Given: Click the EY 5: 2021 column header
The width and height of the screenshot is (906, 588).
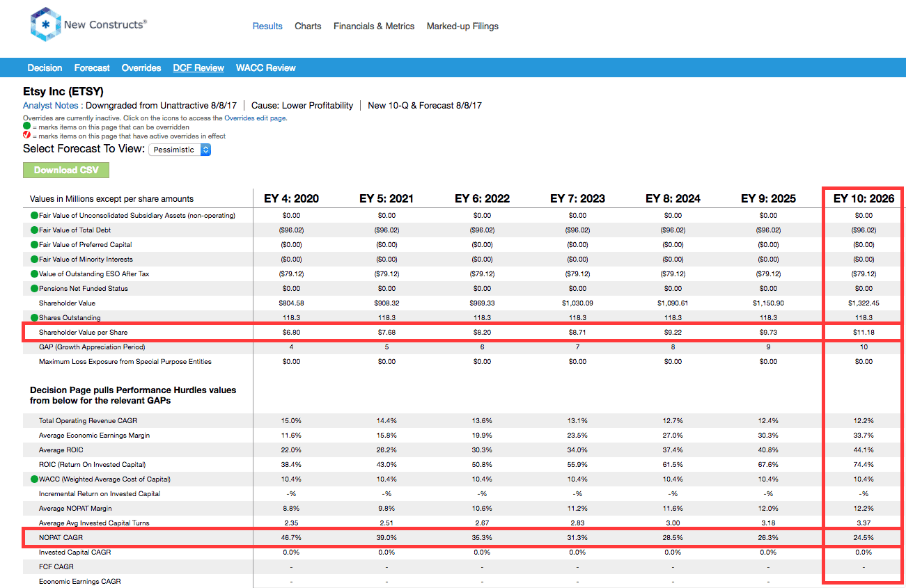Looking at the screenshot, I should click(x=386, y=198).
